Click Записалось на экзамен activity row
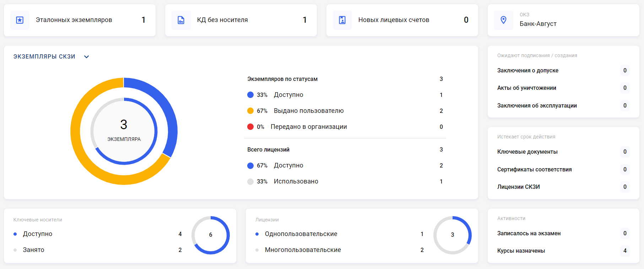The width and height of the screenshot is (644, 269). coord(529,234)
